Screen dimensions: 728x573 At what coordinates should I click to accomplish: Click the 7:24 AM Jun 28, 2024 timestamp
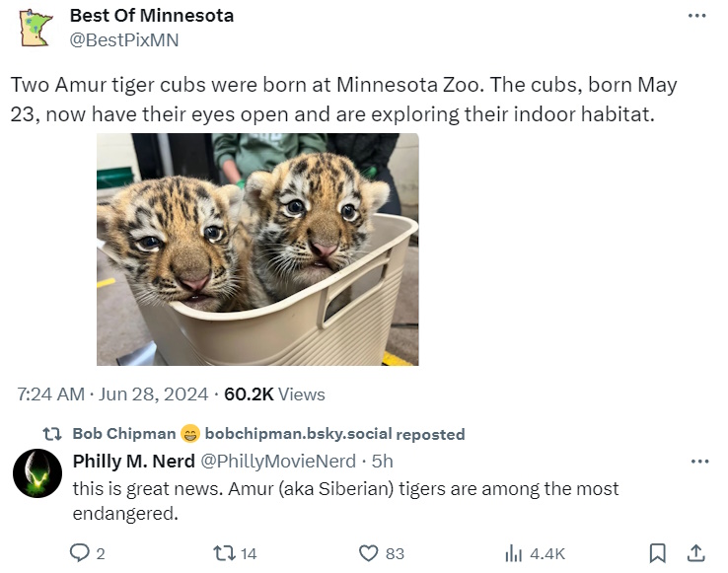pos(112,394)
